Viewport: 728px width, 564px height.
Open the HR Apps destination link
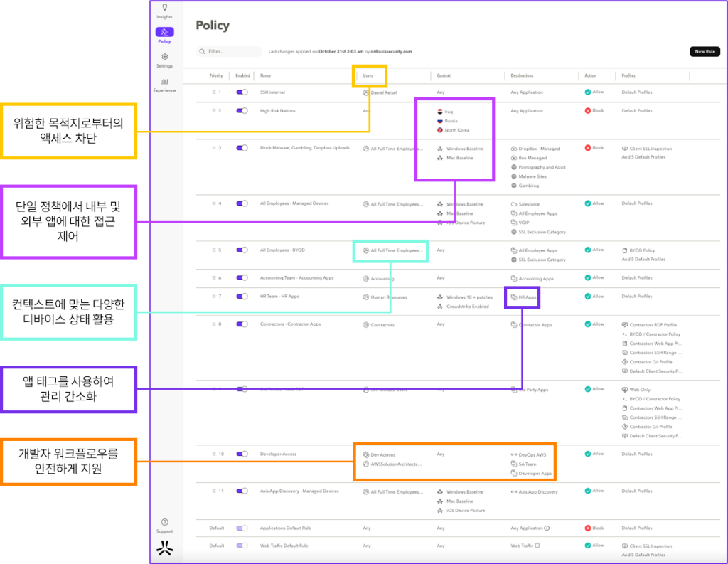coord(527,297)
